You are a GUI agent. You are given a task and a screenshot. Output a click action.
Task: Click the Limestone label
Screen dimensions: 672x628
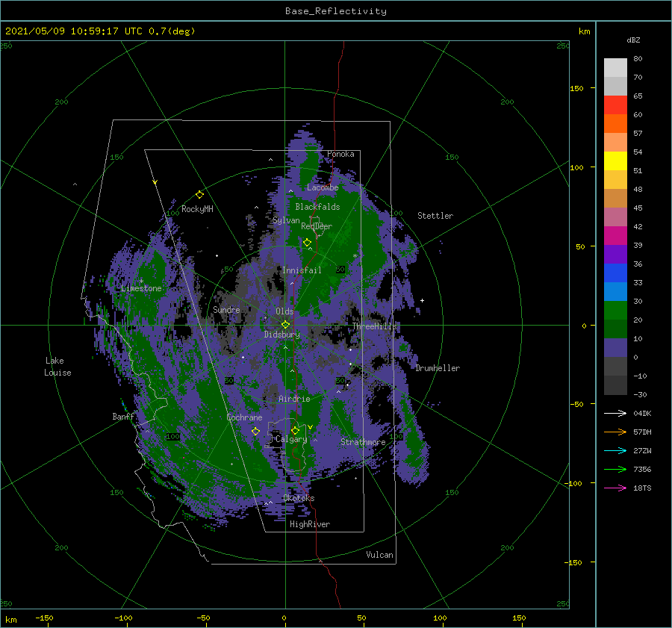141,288
